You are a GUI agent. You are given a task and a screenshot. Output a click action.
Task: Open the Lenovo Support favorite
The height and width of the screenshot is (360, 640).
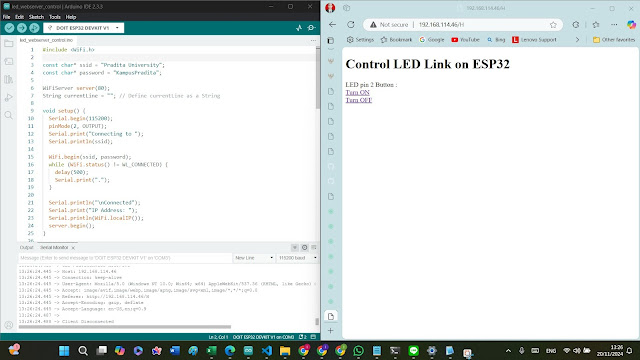point(534,40)
